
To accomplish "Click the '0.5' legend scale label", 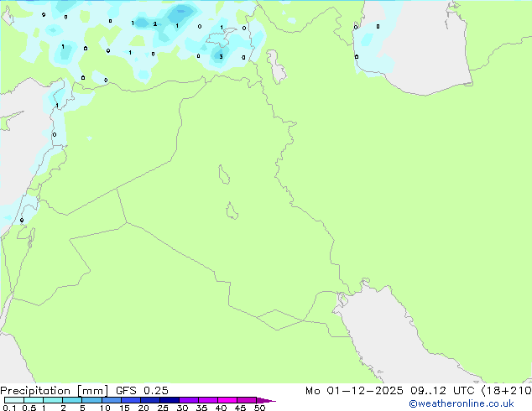I will [x=29, y=408].
